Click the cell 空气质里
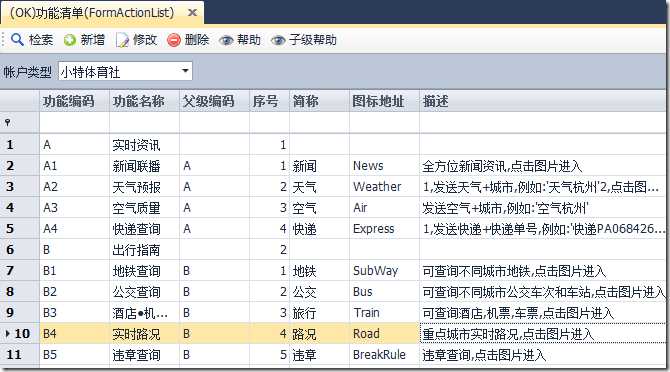 (144, 208)
